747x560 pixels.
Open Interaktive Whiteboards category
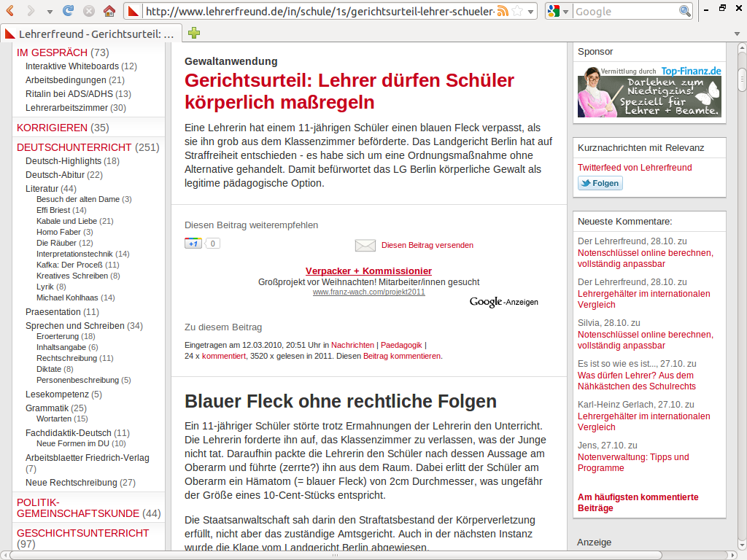click(72, 66)
